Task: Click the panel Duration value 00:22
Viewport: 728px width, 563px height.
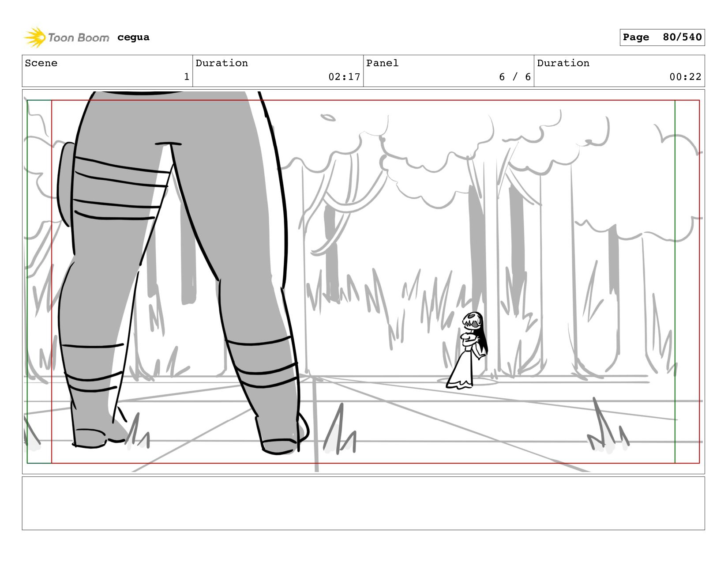Action: click(685, 77)
